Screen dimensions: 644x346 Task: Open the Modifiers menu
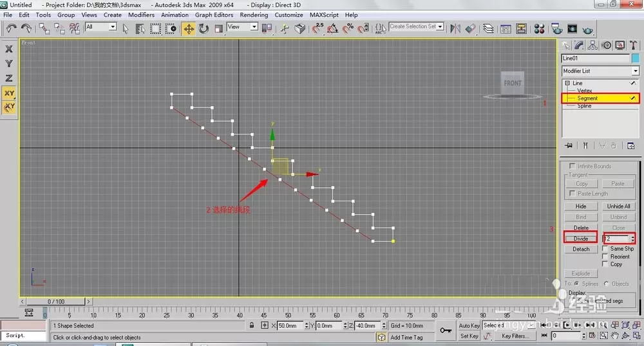pyautogui.click(x=141, y=15)
